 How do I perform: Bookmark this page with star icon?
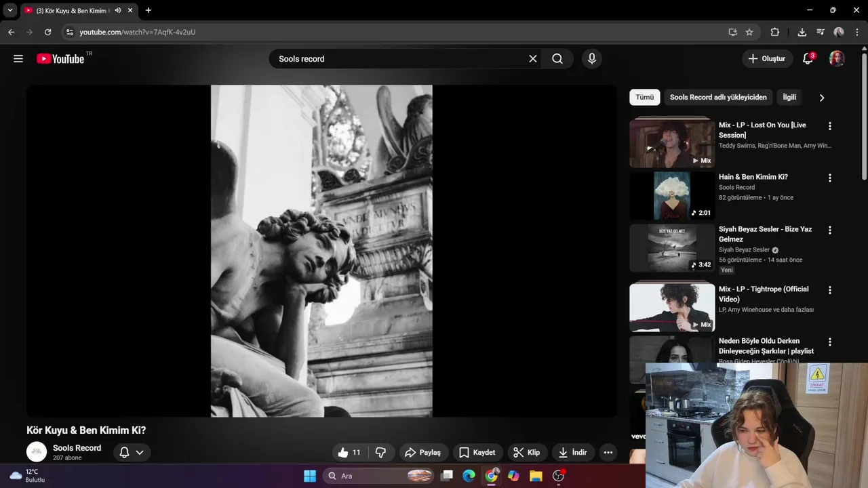tap(749, 32)
